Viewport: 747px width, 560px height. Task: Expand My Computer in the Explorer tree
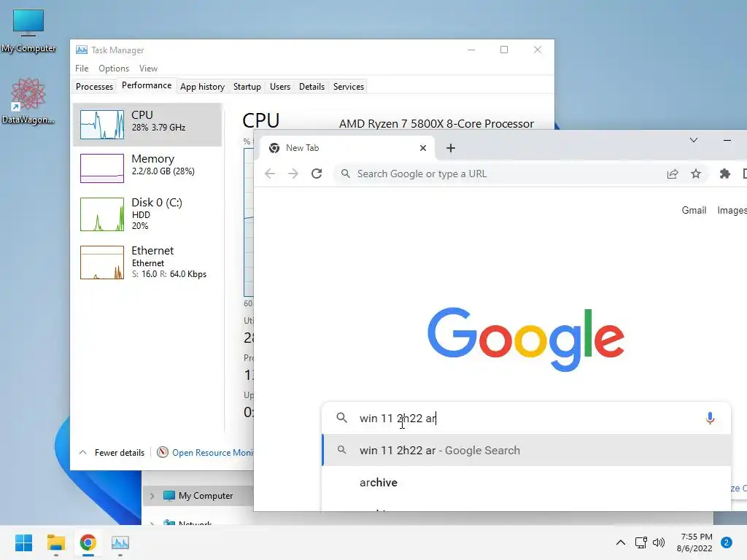point(152,496)
